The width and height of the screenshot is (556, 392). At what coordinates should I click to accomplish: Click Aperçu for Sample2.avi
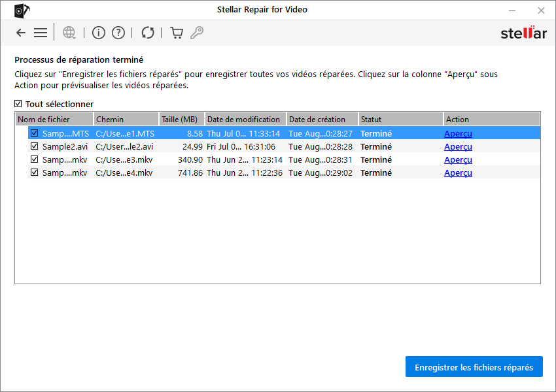(458, 147)
